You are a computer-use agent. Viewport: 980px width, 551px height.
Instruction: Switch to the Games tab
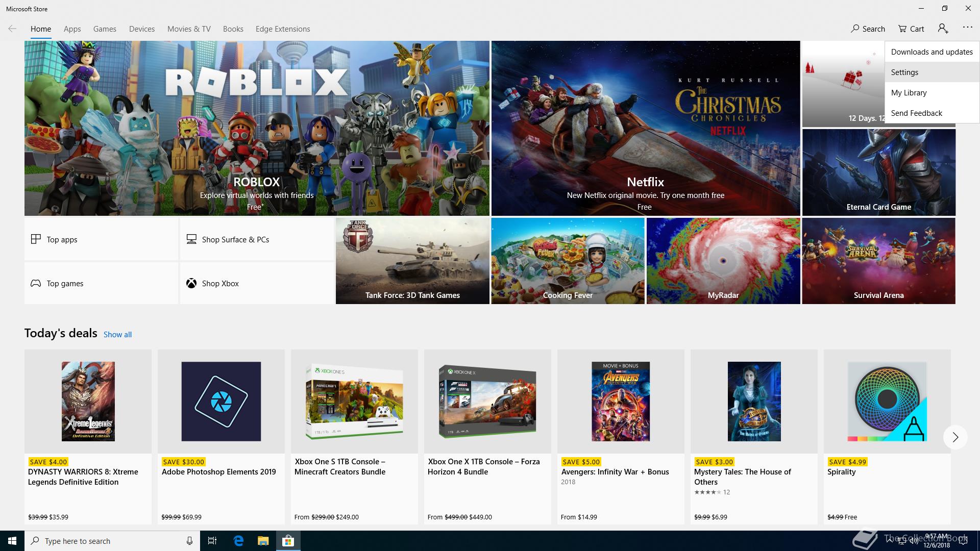click(x=105, y=29)
